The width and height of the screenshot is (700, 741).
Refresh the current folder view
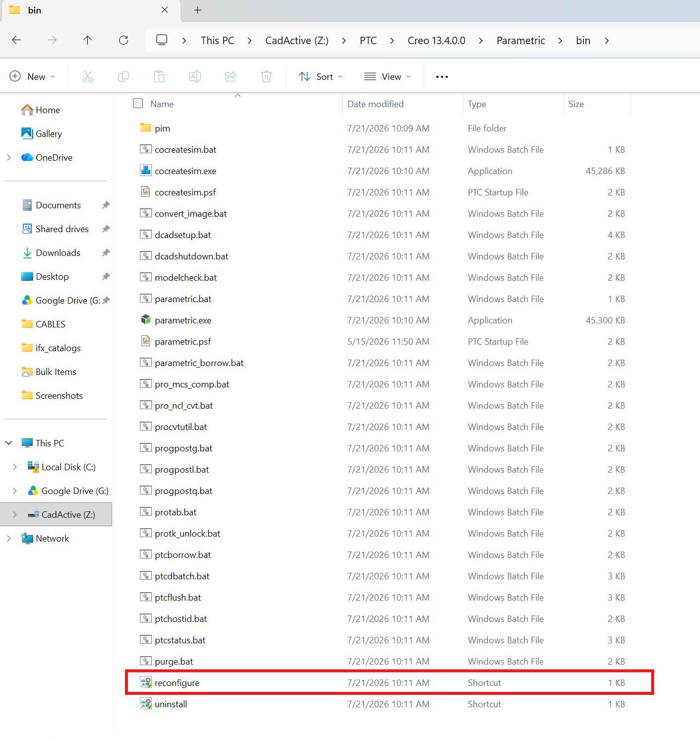(124, 40)
